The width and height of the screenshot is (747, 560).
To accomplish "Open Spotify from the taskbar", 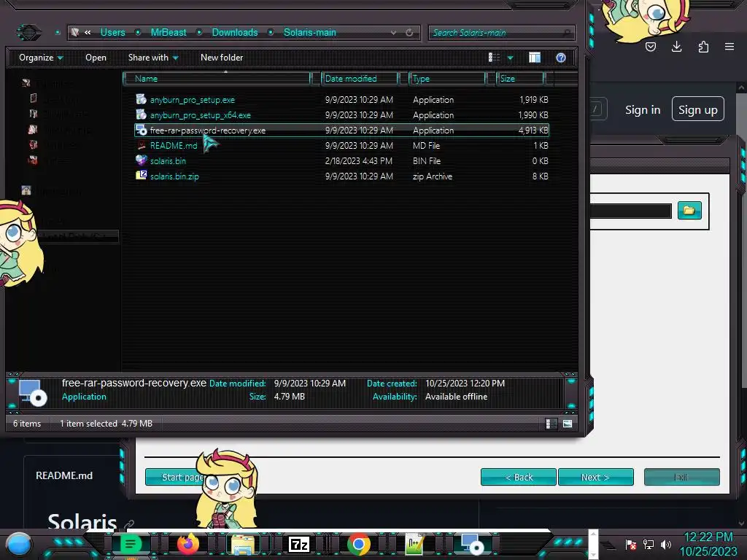I will click(x=130, y=544).
